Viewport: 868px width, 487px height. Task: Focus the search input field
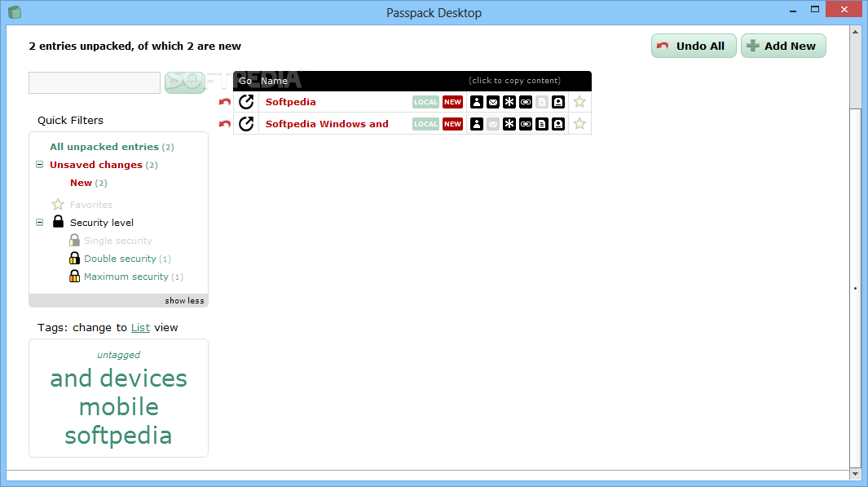(x=95, y=82)
